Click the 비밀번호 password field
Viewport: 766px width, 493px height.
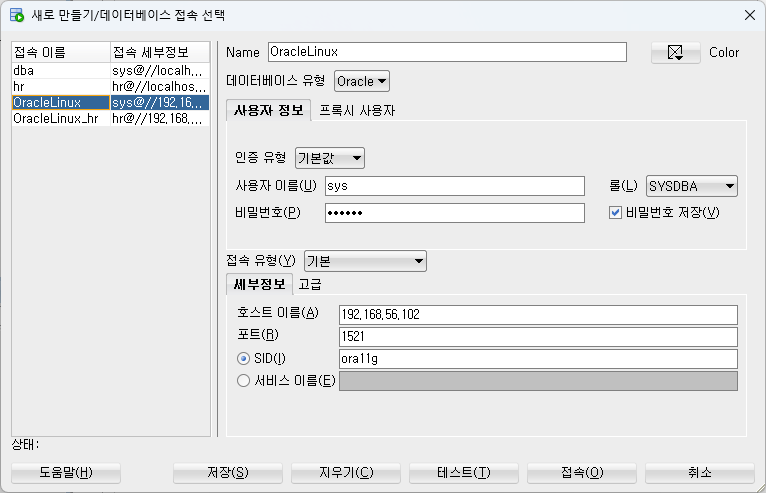pos(454,213)
